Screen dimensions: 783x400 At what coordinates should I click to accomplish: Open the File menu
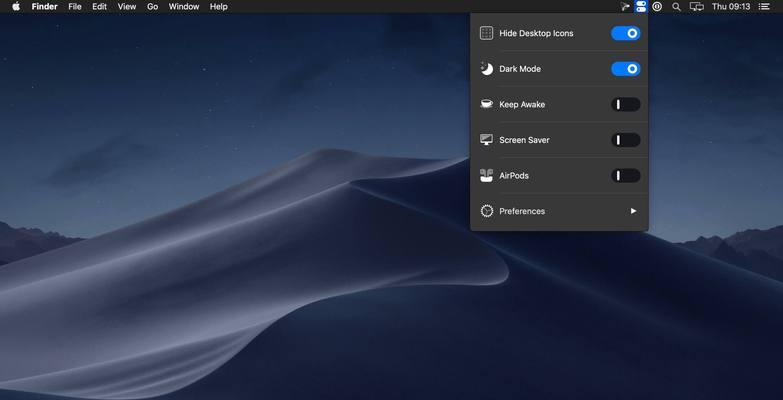75,6
